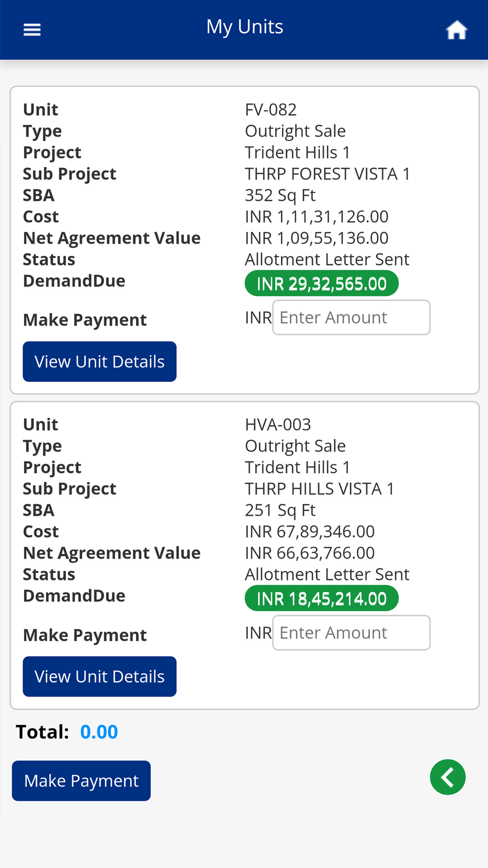Focus Enter Amount field for HVA-003
488x868 pixels.
click(351, 633)
